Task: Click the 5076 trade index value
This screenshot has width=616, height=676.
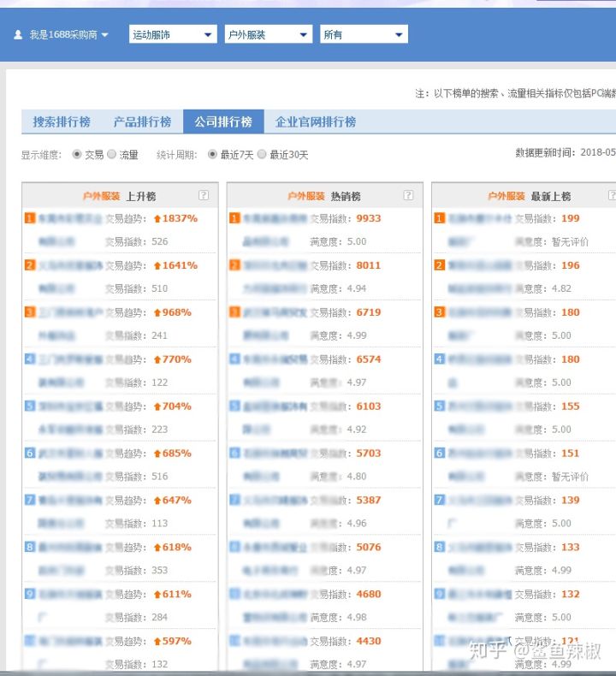Action: coord(369,547)
